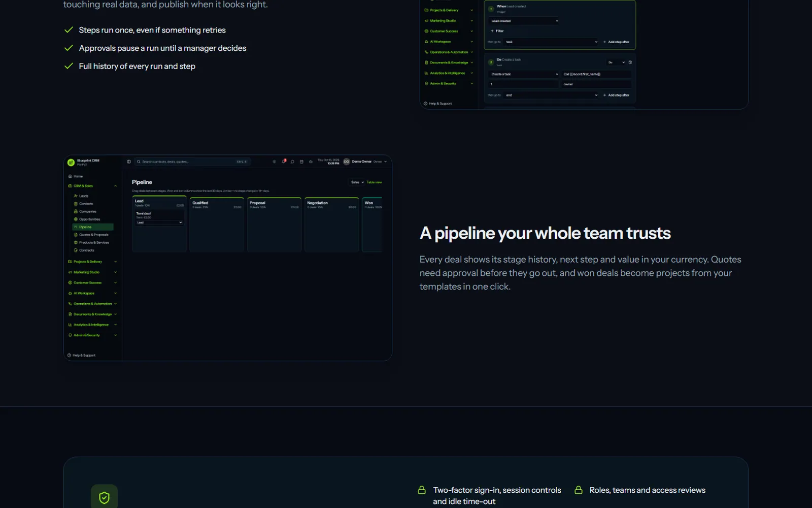Open the Create a task action dropdown
Screen dimensions: 812x508
[x=524, y=74]
